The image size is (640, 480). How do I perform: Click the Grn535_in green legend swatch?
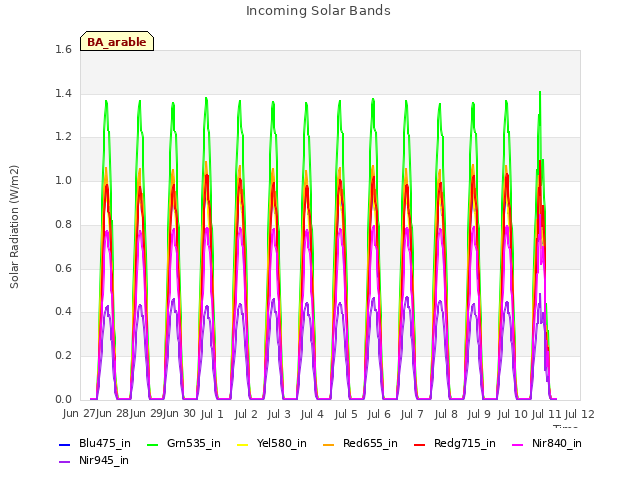pos(152,444)
